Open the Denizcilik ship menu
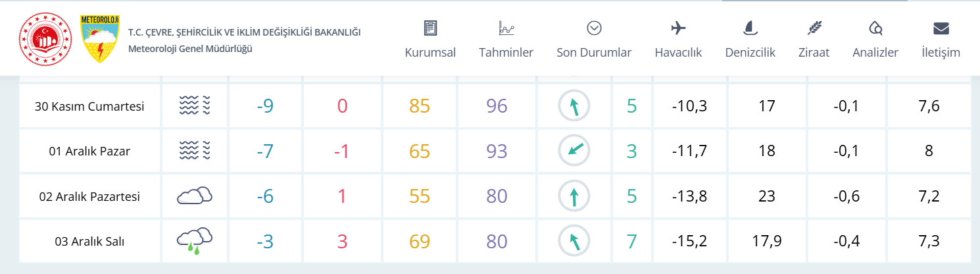This screenshot has width=980, height=274. 750,40
